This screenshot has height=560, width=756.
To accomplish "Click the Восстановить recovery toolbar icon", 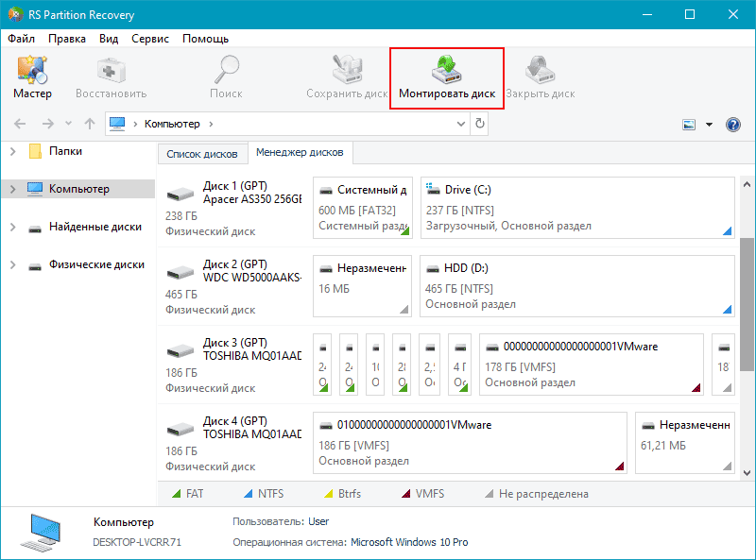I will click(x=111, y=77).
